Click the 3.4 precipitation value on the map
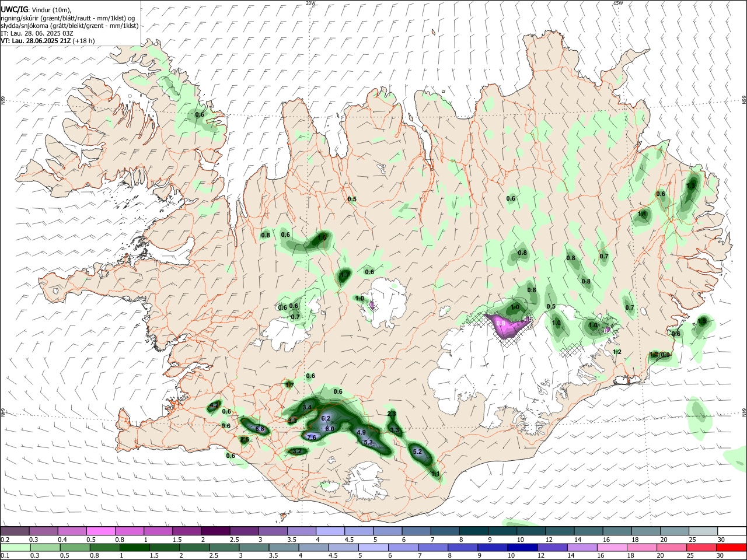The width and height of the screenshot is (747, 560). (308, 407)
